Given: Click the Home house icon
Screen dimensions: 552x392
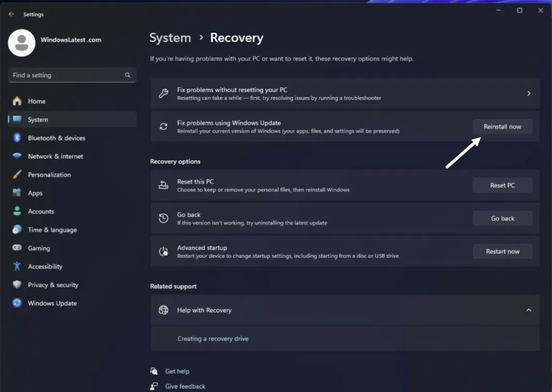Looking at the screenshot, I should point(17,101).
